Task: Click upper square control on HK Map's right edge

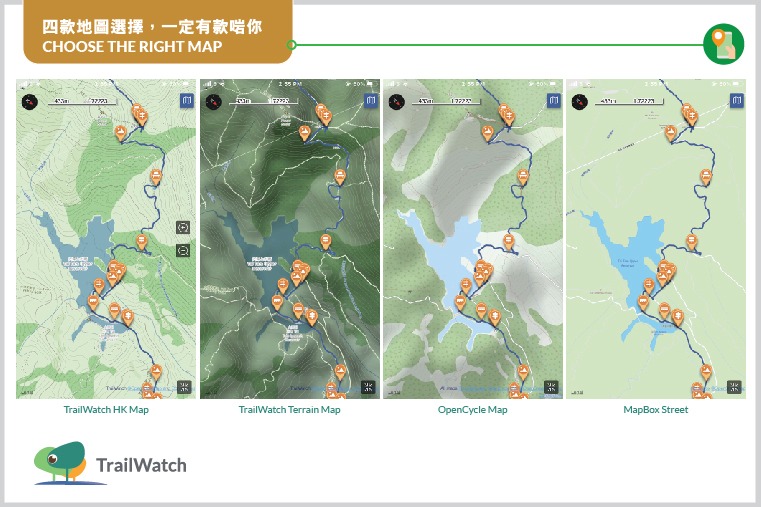Action: pyautogui.click(x=183, y=227)
